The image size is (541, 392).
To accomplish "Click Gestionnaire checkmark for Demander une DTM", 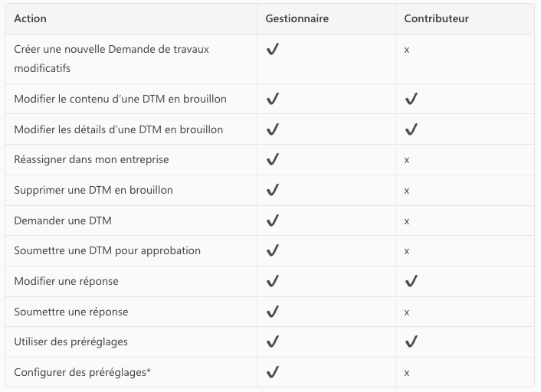I will (272, 220).
